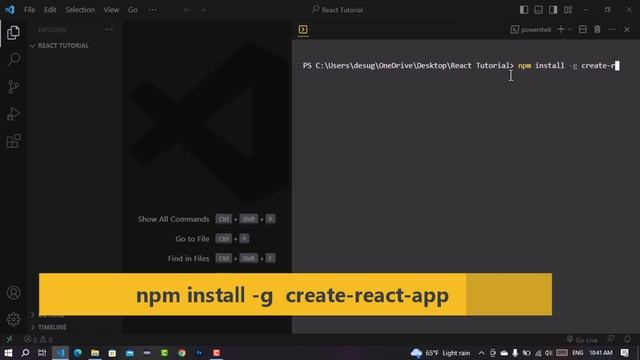Screen dimensions: 640x360
Task: Expand the OUTLINE section
Action: (51, 315)
